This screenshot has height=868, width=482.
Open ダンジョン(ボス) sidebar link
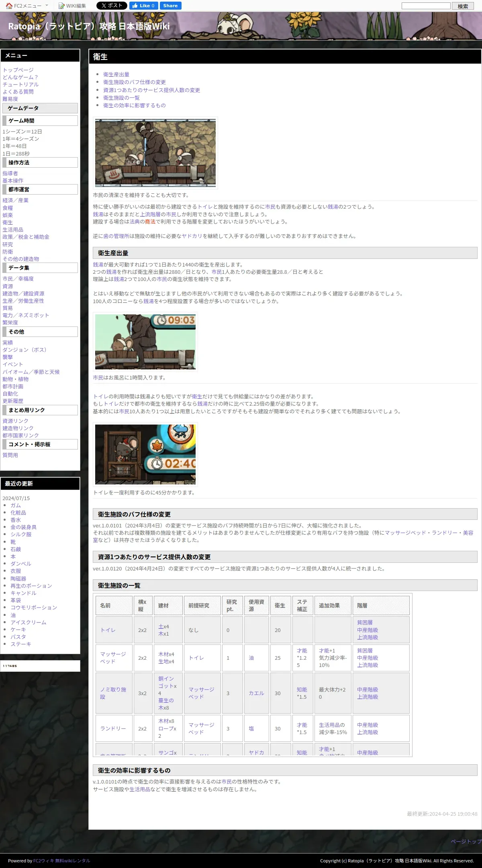(x=26, y=350)
